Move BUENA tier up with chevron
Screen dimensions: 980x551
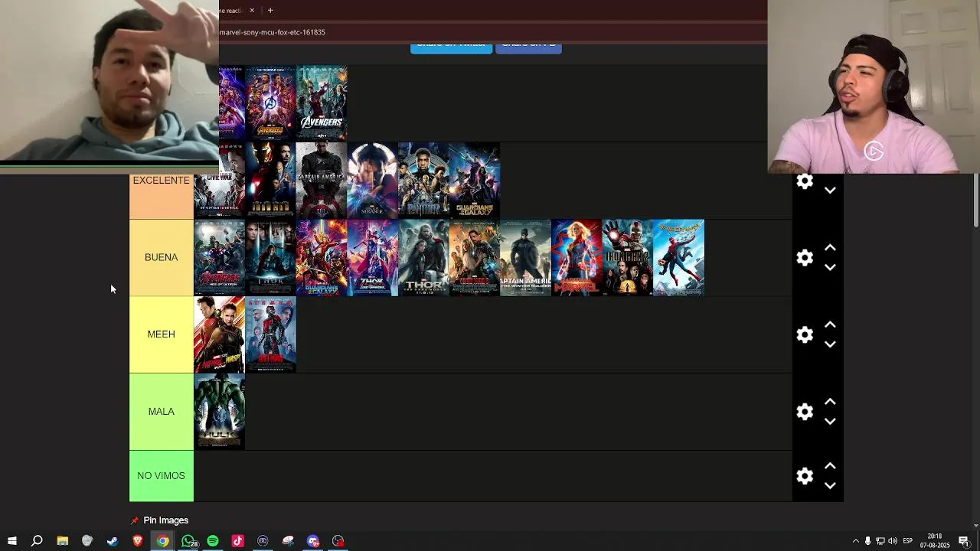pos(830,248)
